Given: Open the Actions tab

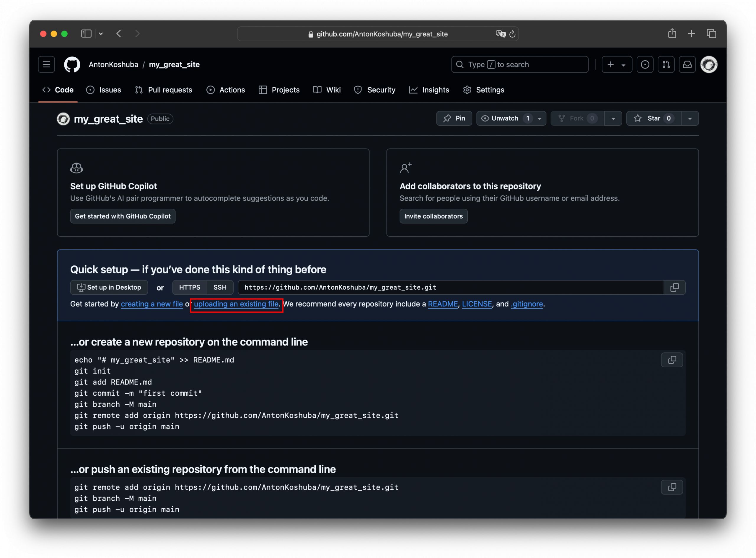Looking at the screenshot, I should (226, 90).
